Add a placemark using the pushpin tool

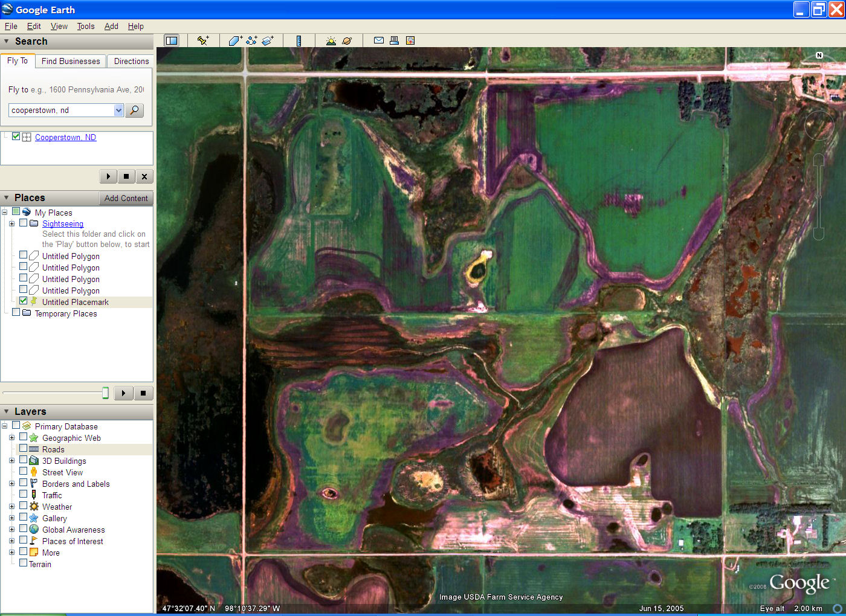203,40
